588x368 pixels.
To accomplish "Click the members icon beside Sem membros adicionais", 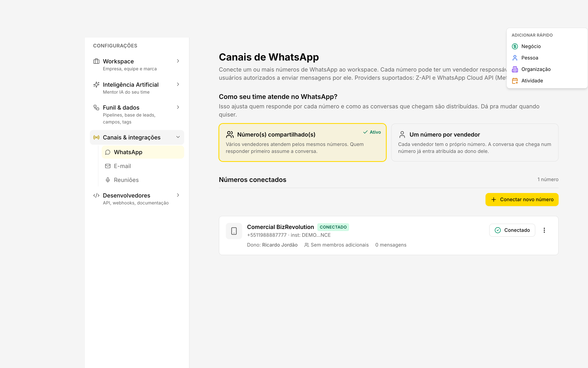I will tap(306, 245).
